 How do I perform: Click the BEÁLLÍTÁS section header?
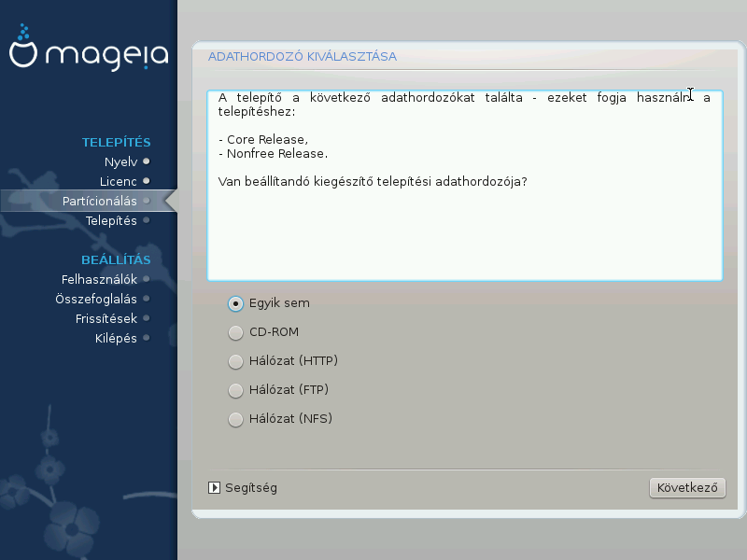(x=116, y=260)
